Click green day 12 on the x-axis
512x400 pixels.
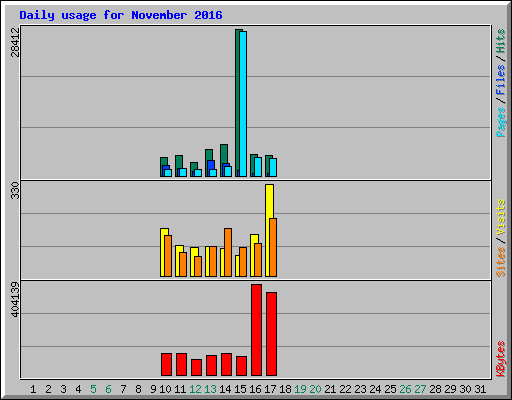[x=195, y=389]
